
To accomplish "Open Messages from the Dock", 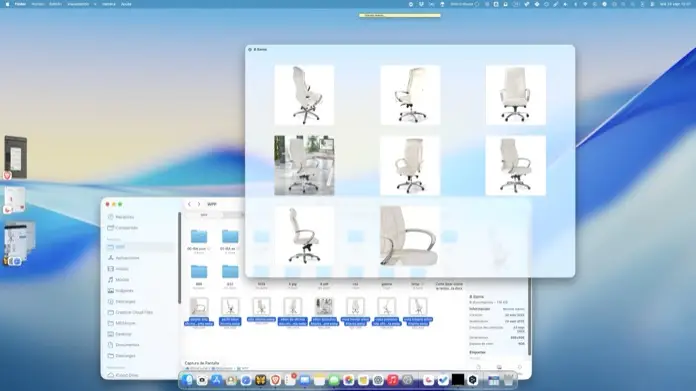I will (x=334, y=380).
